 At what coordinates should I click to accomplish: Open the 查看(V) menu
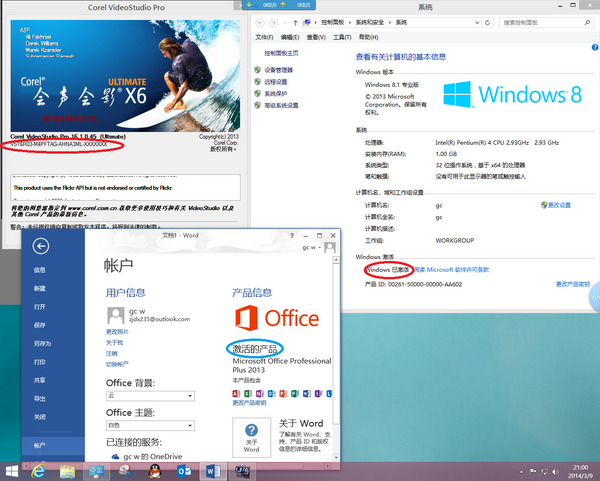(x=316, y=37)
